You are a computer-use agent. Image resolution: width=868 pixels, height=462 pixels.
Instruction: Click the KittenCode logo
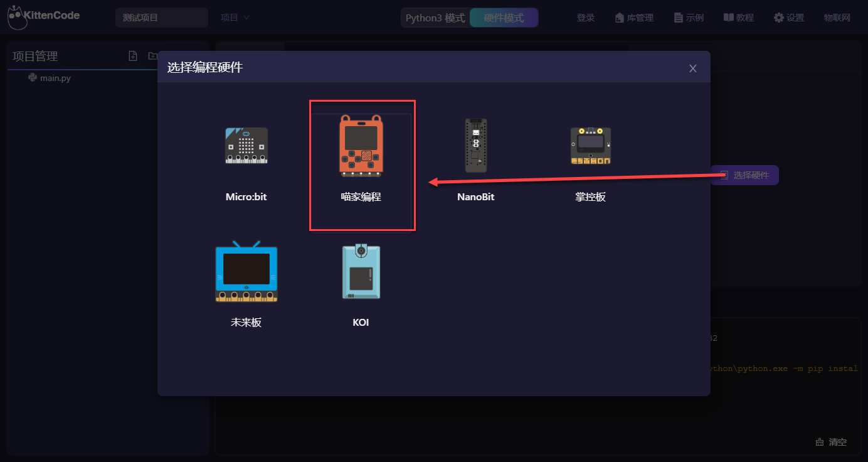[44, 17]
